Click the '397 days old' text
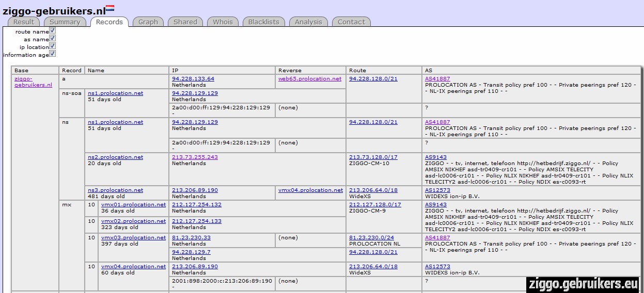 point(120,243)
